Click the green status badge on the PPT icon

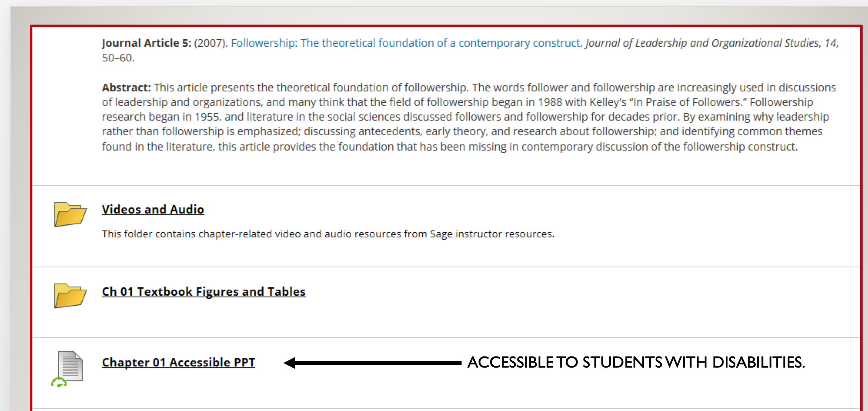pos(58,382)
